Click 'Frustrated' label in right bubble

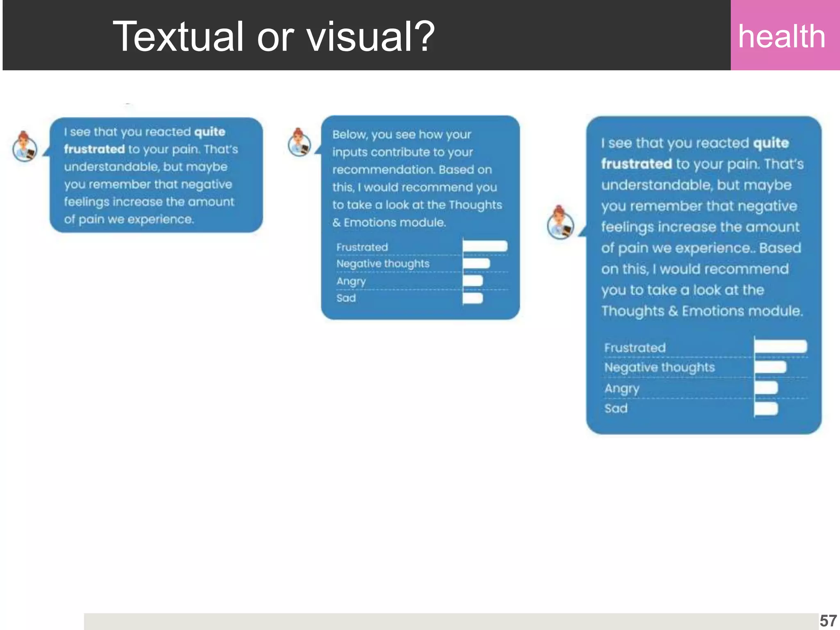pyautogui.click(x=635, y=348)
